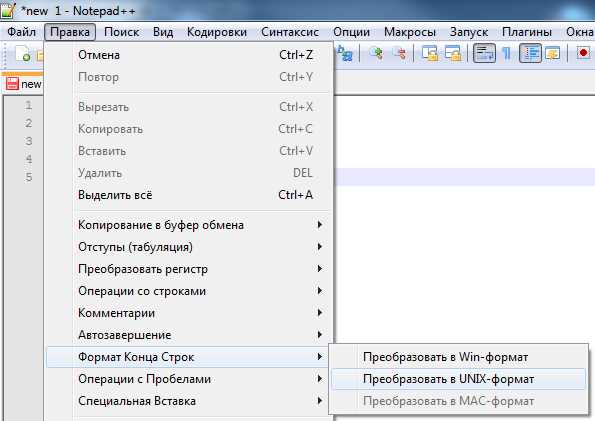Screen dimensions: 595x421
Task: Toggle Show All Characters pilcrow icon
Action: (507, 53)
